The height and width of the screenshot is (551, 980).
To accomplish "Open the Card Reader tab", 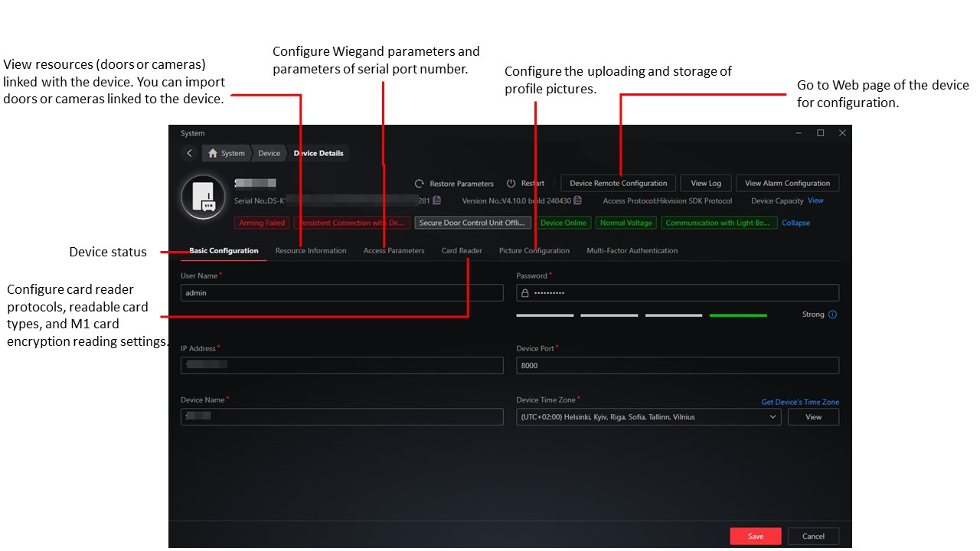I will [462, 251].
